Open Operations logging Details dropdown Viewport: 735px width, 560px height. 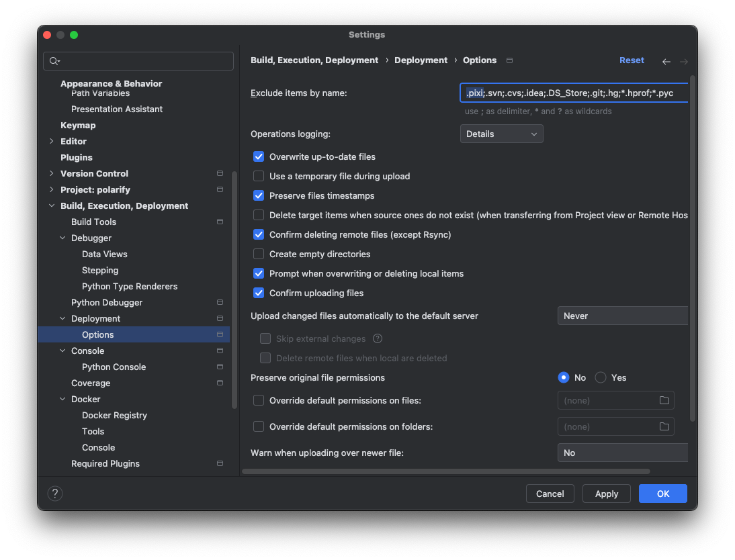pos(502,134)
